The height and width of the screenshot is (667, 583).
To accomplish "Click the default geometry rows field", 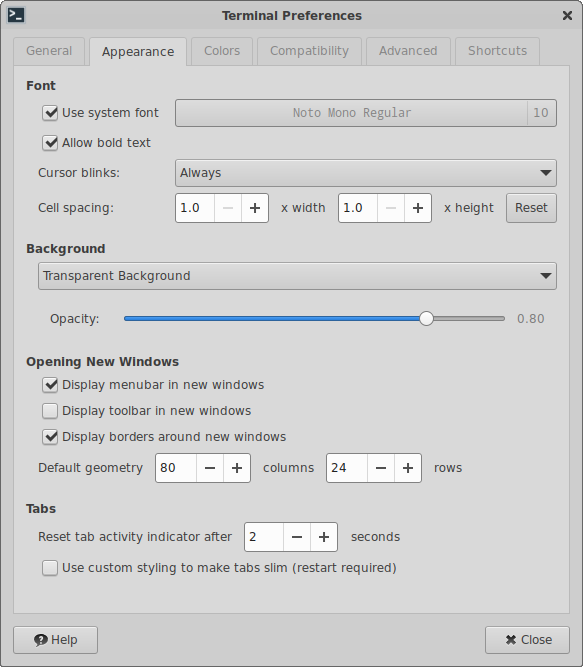I will [x=347, y=468].
